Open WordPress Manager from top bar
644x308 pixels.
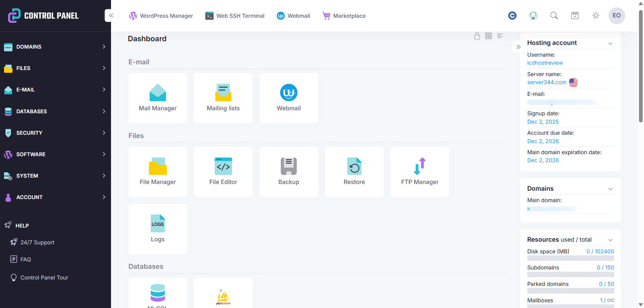(161, 16)
